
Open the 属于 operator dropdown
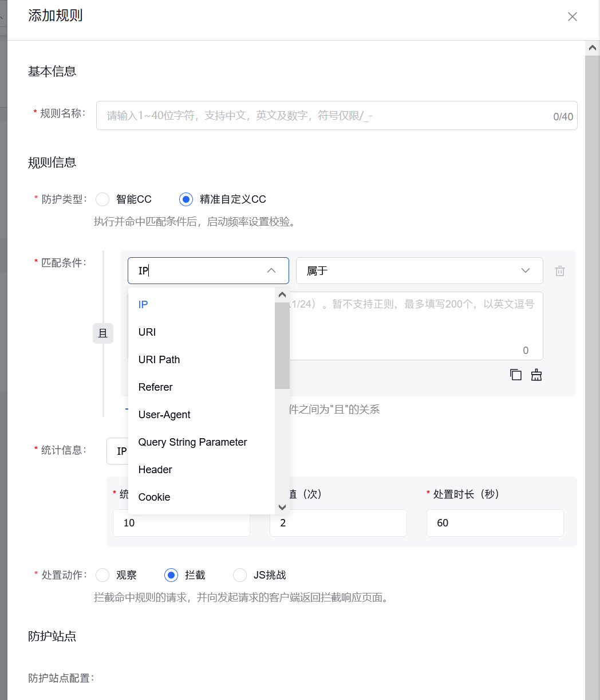click(x=419, y=270)
